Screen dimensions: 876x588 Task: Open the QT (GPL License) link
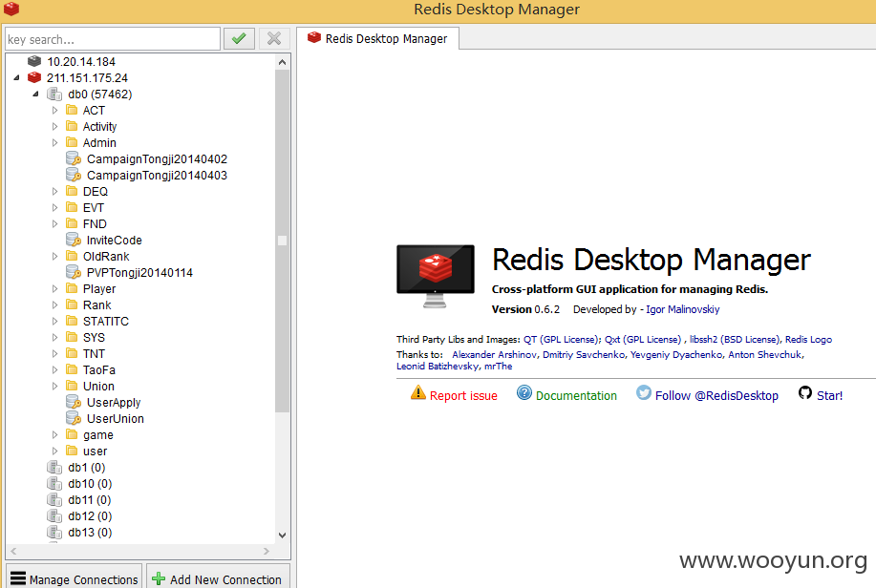[561, 339]
